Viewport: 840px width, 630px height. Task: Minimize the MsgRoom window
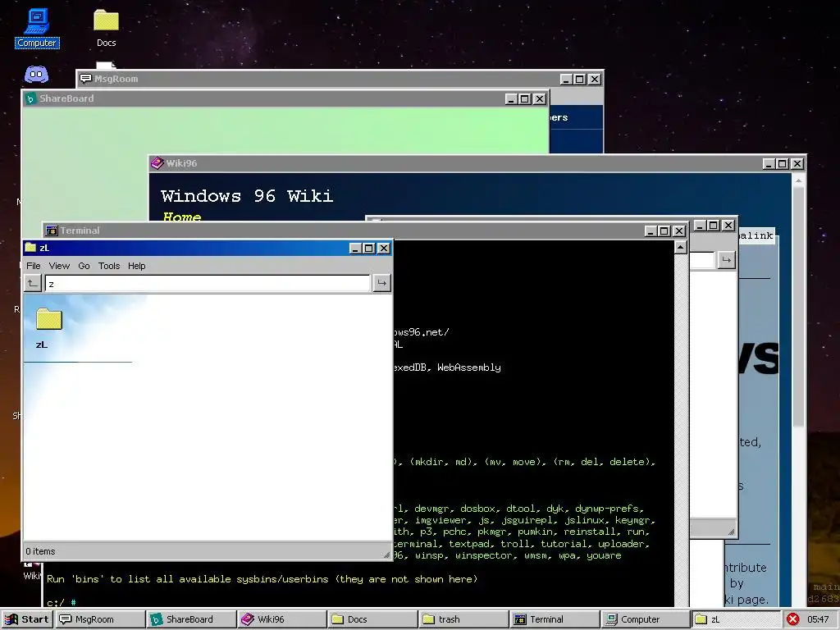pos(566,79)
